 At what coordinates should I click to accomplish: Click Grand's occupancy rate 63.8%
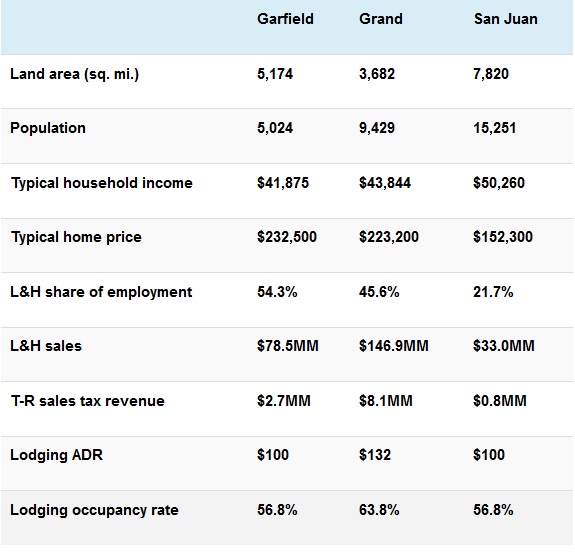(379, 510)
